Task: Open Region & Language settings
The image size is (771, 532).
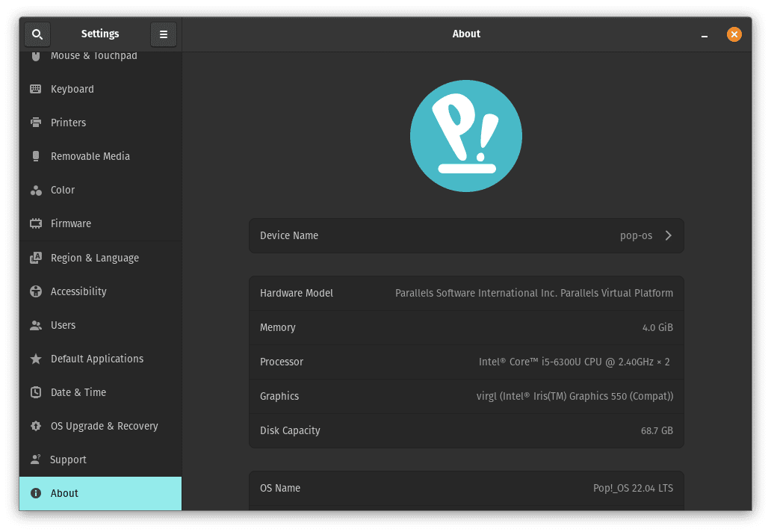Action: (x=100, y=258)
